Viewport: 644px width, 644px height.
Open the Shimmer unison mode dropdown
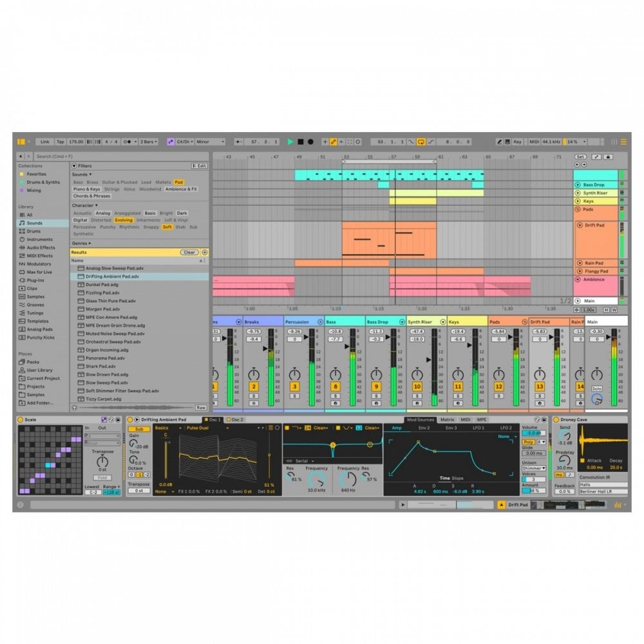click(x=533, y=468)
